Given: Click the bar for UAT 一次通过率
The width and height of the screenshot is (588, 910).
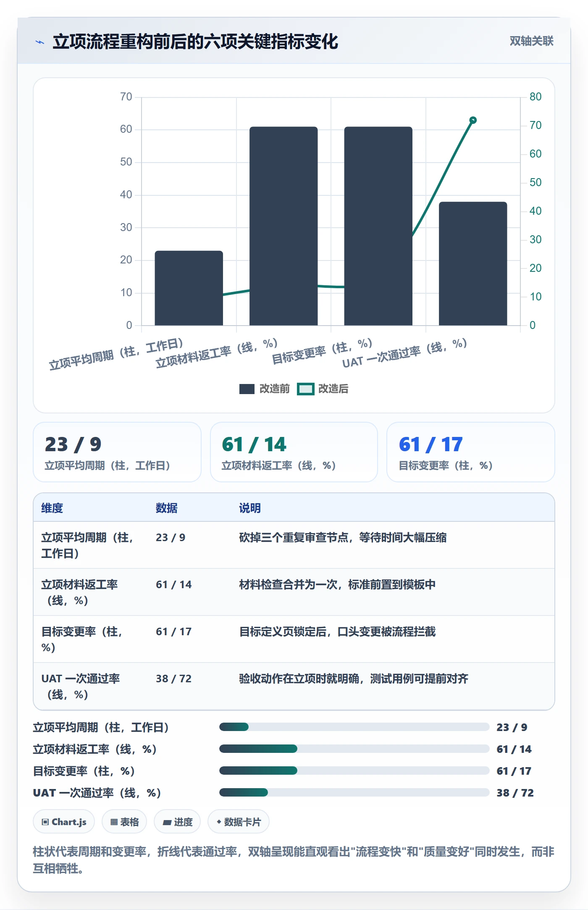Looking at the screenshot, I should click(x=473, y=263).
